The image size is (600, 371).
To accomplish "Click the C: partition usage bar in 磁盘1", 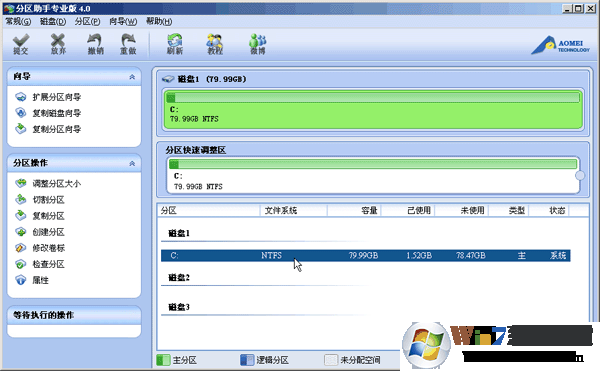I will 373,98.
